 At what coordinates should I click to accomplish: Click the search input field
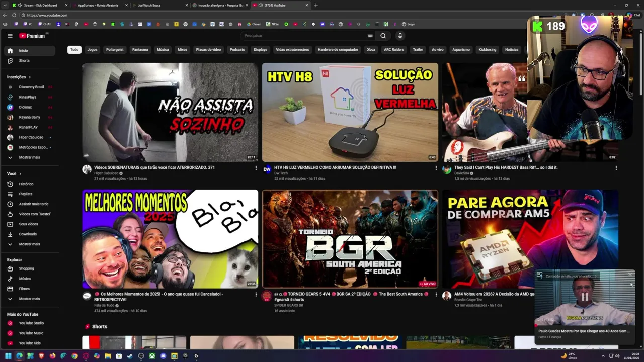tap(305, 36)
